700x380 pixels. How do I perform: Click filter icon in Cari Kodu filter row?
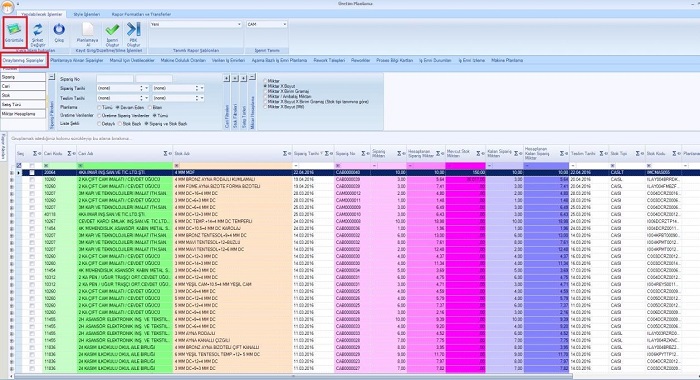point(46,166)
